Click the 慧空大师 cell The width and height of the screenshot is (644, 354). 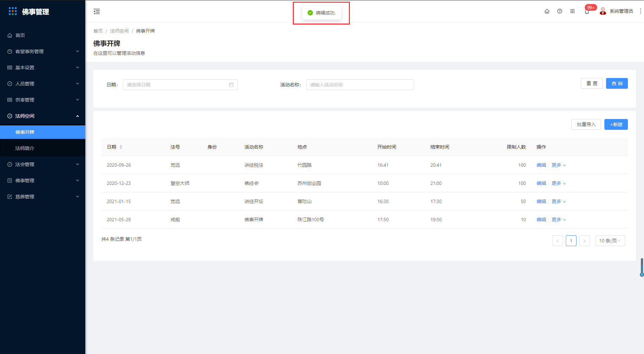(180, 183)
